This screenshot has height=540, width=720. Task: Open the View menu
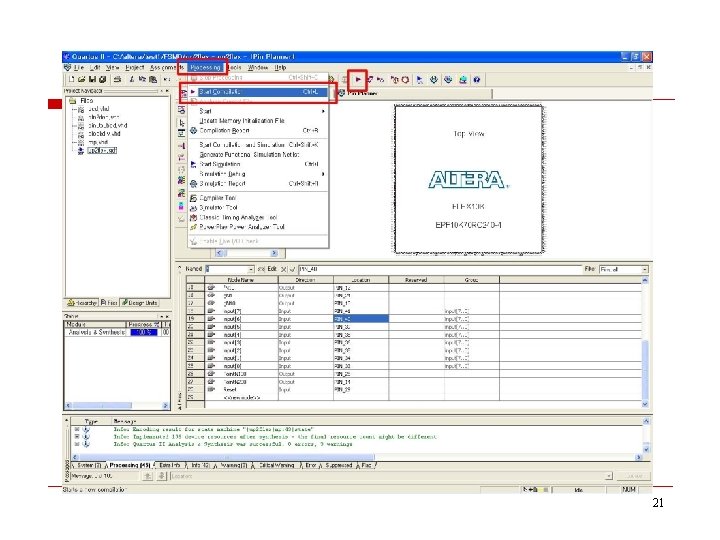pos(112,68)
